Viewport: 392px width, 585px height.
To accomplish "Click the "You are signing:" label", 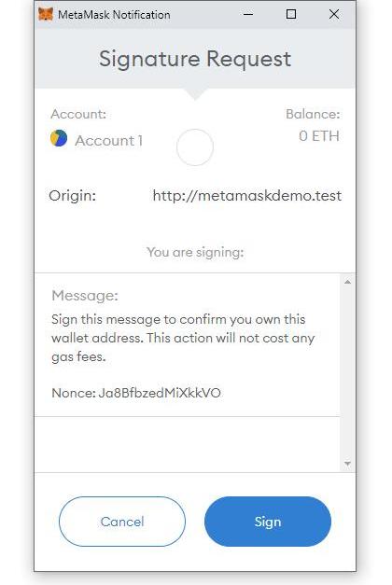I will [195, 253].
